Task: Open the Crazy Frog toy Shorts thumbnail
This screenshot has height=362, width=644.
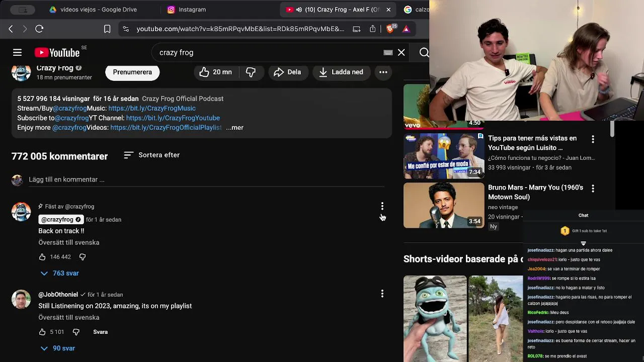Action: (x=435, y=319)
